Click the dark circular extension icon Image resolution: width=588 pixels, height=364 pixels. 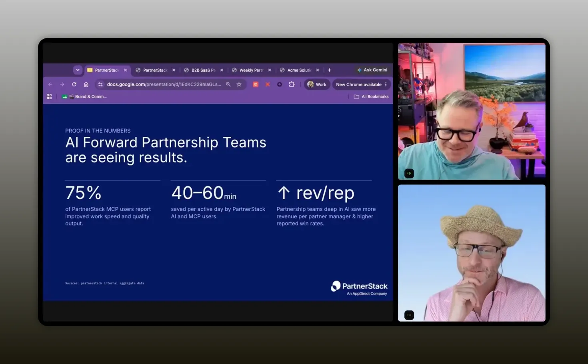pos(280,84)
